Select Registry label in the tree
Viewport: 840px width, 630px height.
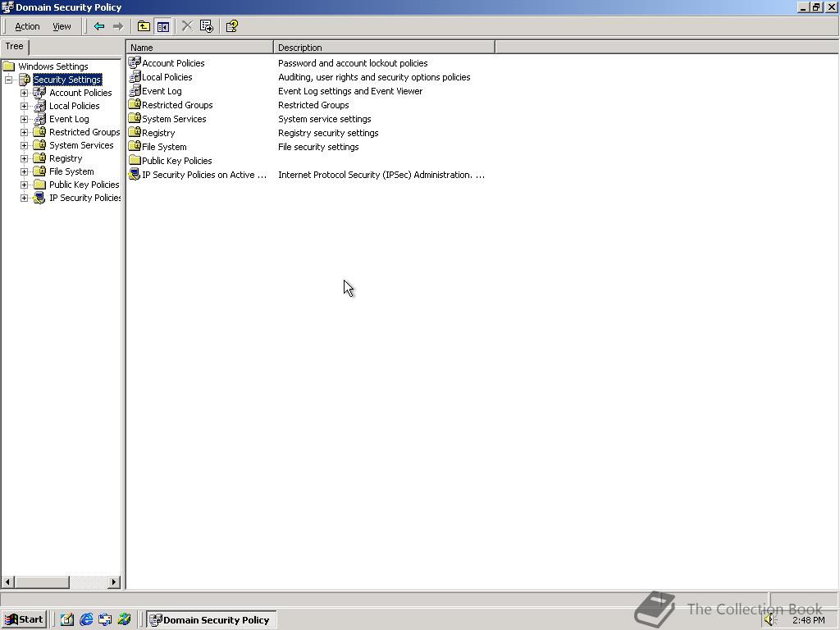66,158
